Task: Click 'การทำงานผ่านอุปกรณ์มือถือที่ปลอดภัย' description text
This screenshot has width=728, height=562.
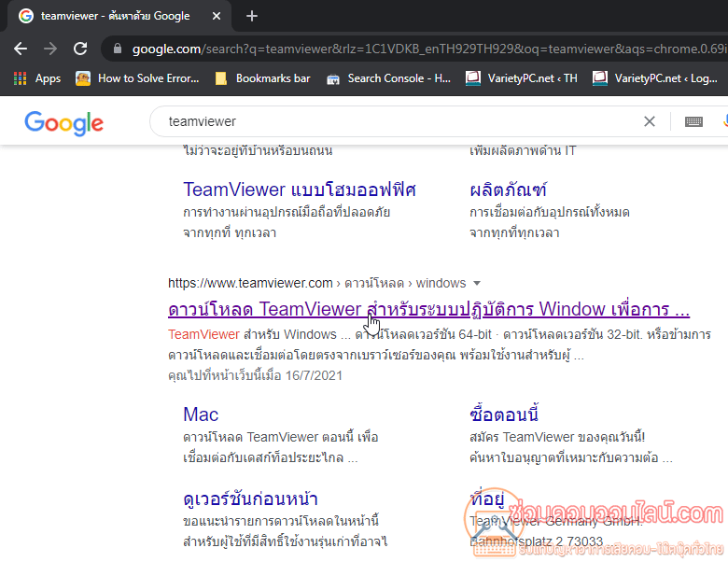Action: click(x=287, y=212)
